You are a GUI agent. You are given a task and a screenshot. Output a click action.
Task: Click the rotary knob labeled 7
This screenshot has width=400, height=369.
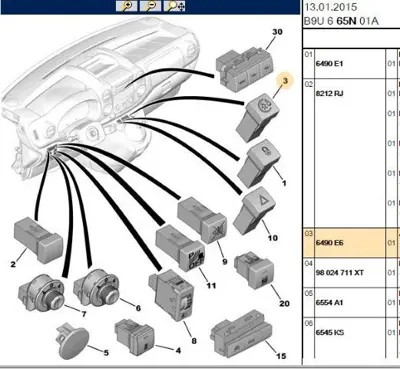click(x=41, y=292)
